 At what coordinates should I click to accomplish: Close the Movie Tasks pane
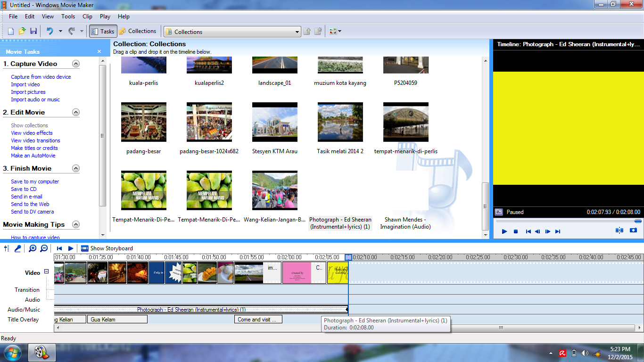point(99,51)
